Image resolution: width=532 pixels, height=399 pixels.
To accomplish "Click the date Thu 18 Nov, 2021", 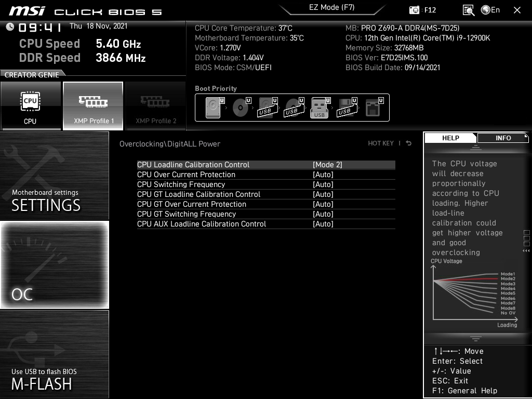I will point(98,26).
